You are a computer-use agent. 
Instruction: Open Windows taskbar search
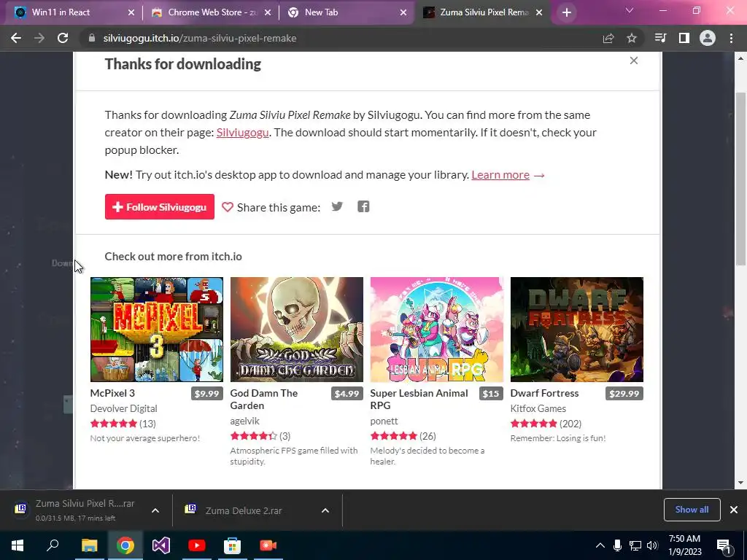point(53,545)
